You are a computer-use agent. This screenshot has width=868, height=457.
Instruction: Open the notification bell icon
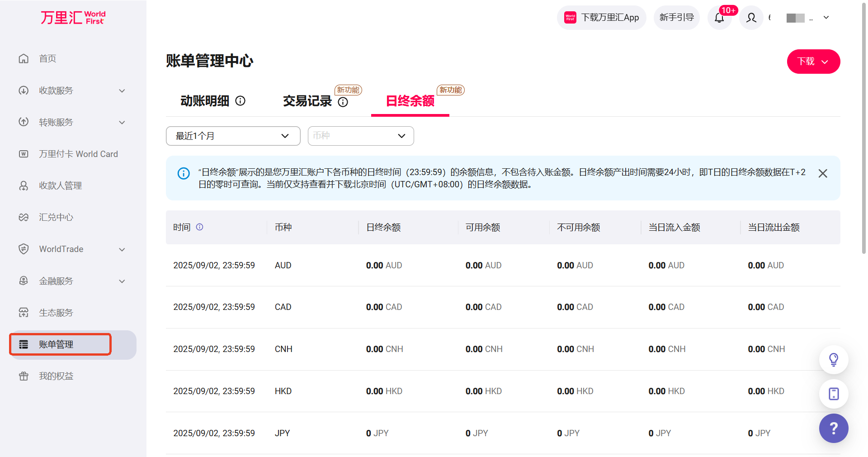tap(719, 18)
